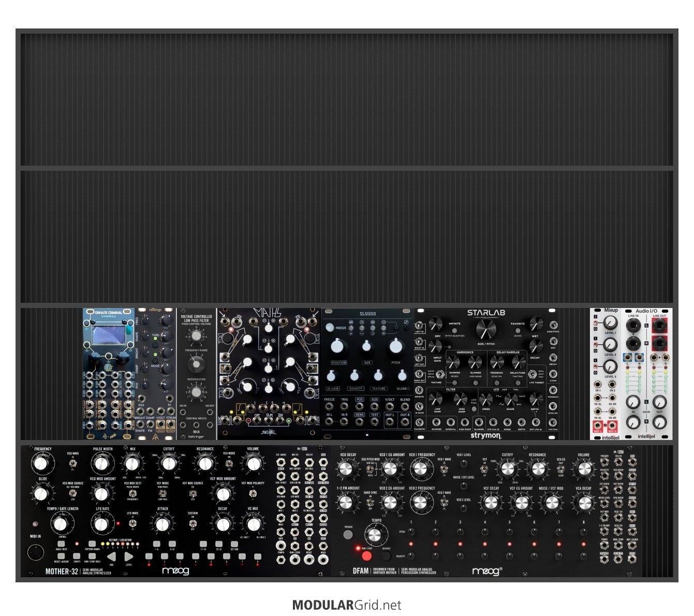The image size is (694, 616).
Task: Flip the Starlab LFO TARGET switch
Action: tap(533, 374)
